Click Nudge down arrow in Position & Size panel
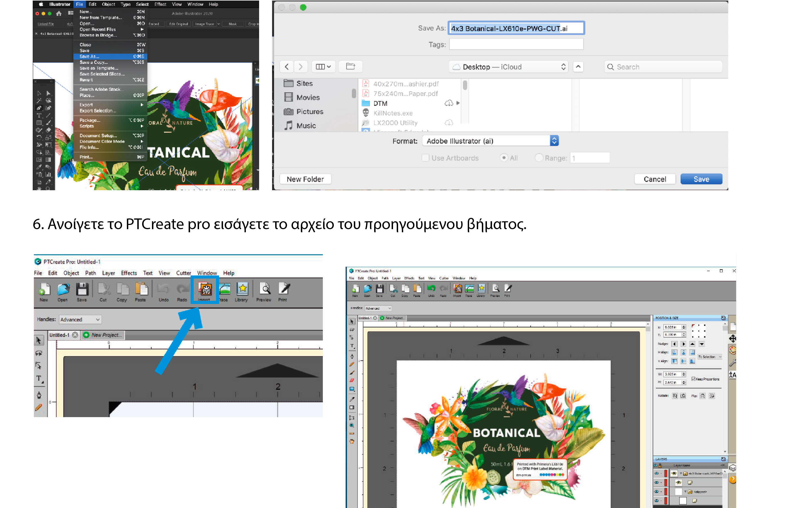Screen dimensions: 812x508 click(x=701, y=344)
